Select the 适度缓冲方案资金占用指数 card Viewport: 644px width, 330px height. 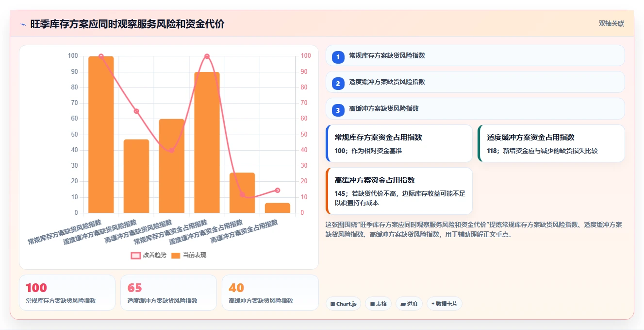551,143
